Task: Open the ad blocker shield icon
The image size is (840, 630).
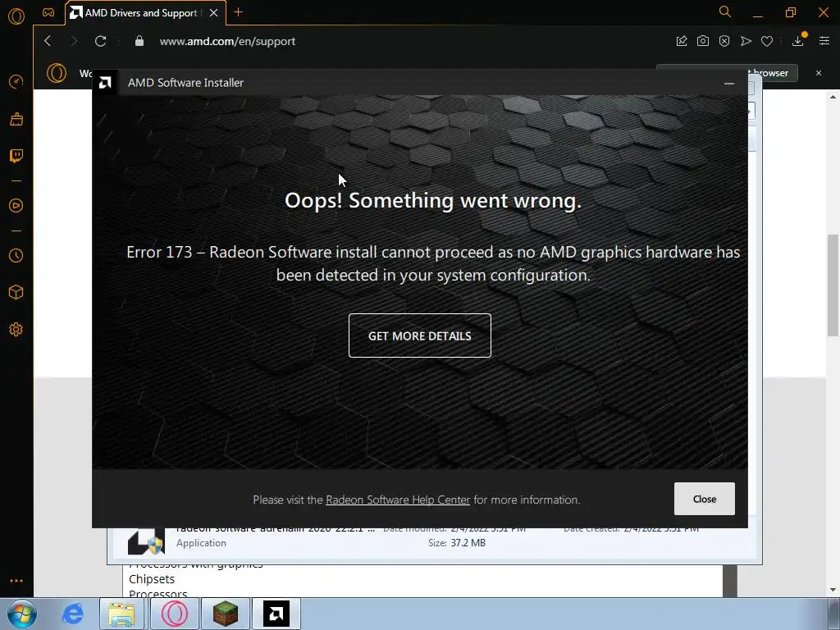Action: point(724,41)
